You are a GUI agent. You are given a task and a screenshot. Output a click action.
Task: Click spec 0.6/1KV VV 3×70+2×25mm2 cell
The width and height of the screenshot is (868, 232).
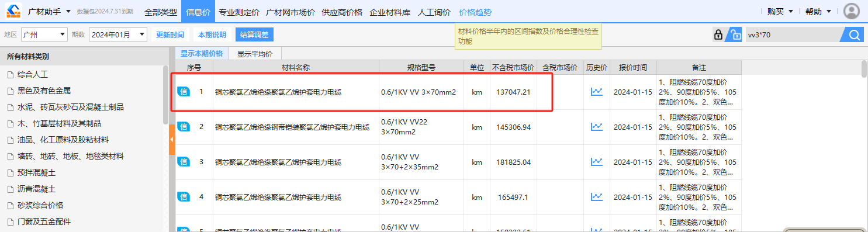coord(421,197)
